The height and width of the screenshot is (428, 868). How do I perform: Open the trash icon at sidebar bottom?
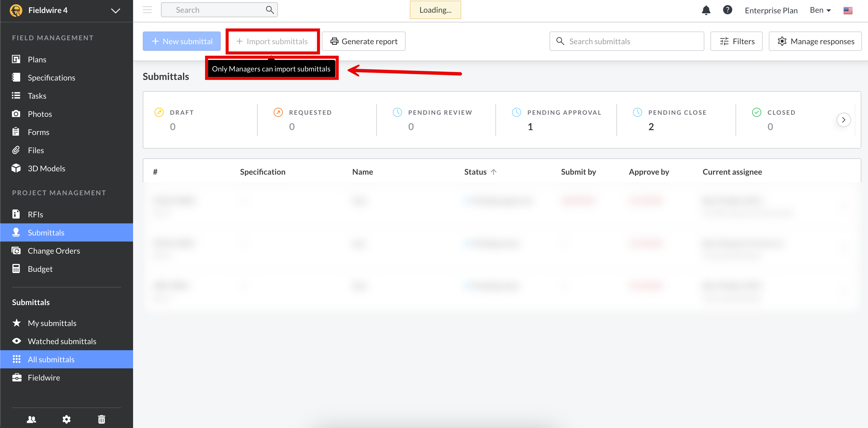click(101, 419)
